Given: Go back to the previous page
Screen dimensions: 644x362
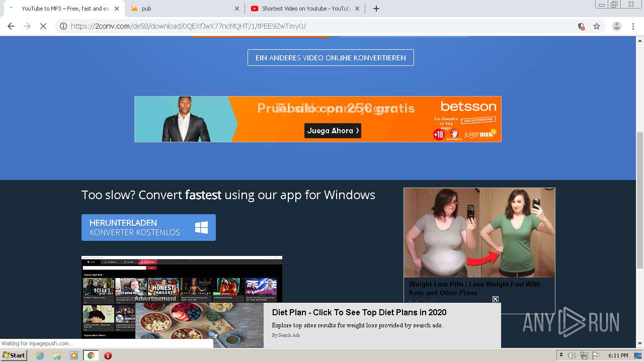Looking at the screenshot, I should point(11,26).
